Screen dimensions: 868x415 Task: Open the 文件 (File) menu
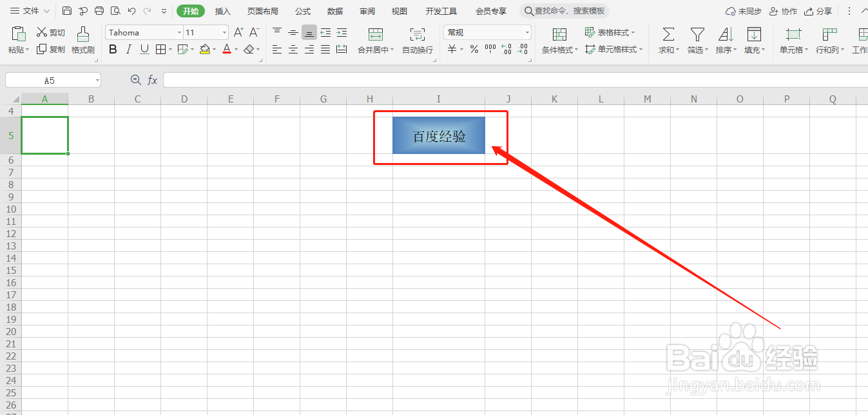30,11
